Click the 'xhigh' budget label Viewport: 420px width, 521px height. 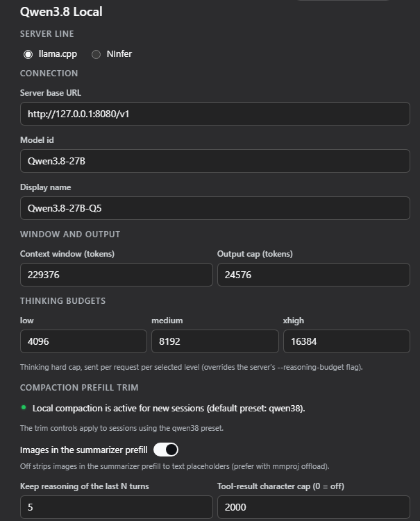(294, 321)
